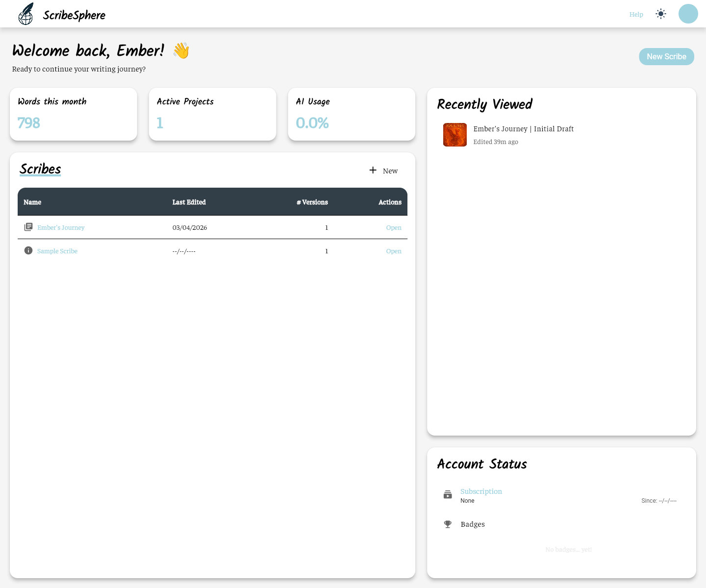Click the ScribeSphere brand name text
Viewport: 706px width, 588px height.
74,15
